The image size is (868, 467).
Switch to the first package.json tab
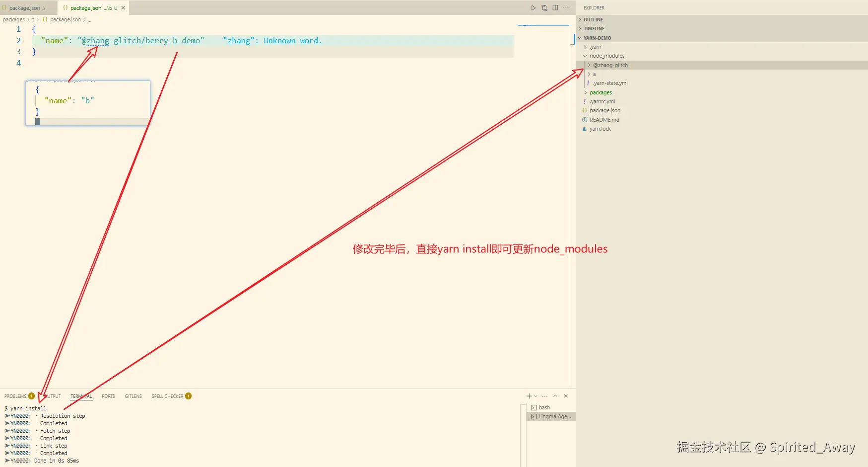pos(27,8)
